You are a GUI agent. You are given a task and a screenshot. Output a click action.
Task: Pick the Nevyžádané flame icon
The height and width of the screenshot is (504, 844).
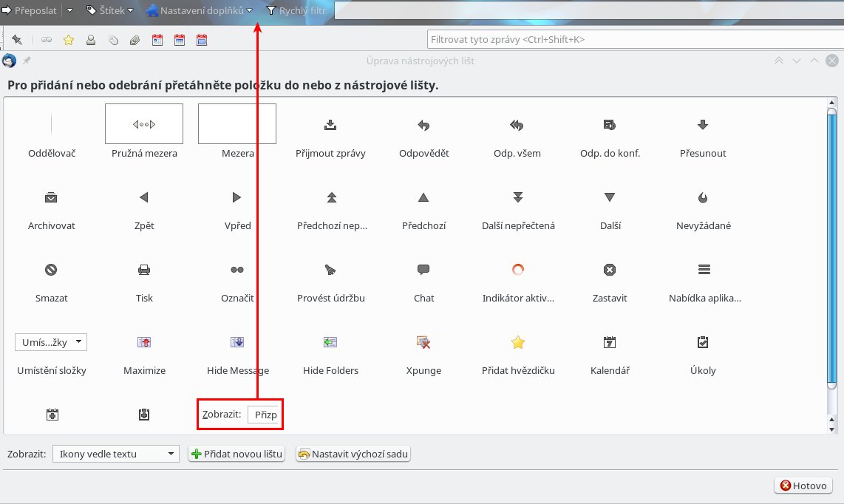(703, 197)
